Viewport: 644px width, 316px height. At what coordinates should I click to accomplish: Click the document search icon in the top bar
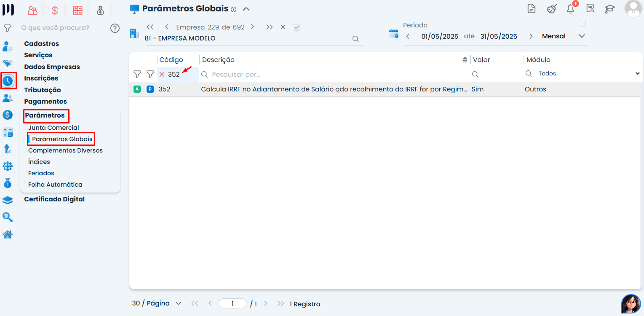590,8
